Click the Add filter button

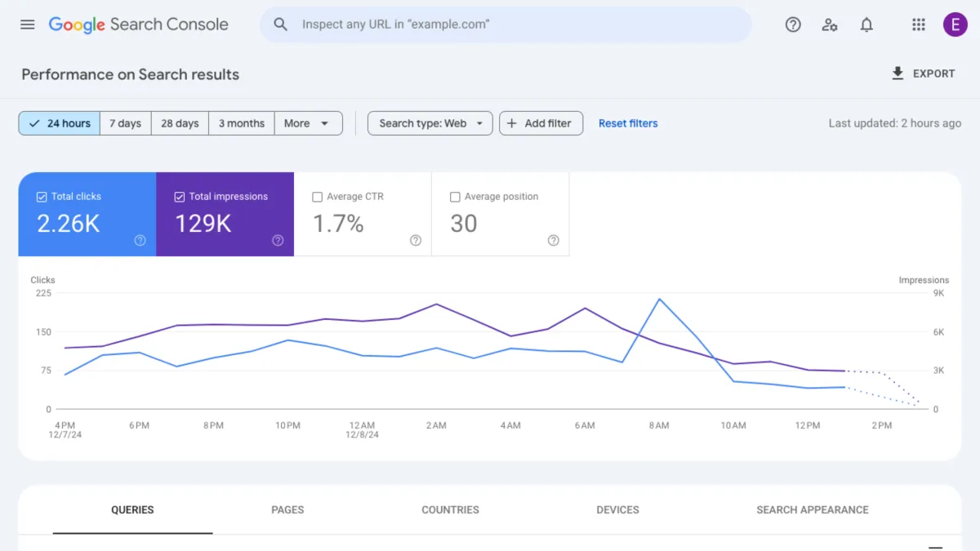(541, 122)
